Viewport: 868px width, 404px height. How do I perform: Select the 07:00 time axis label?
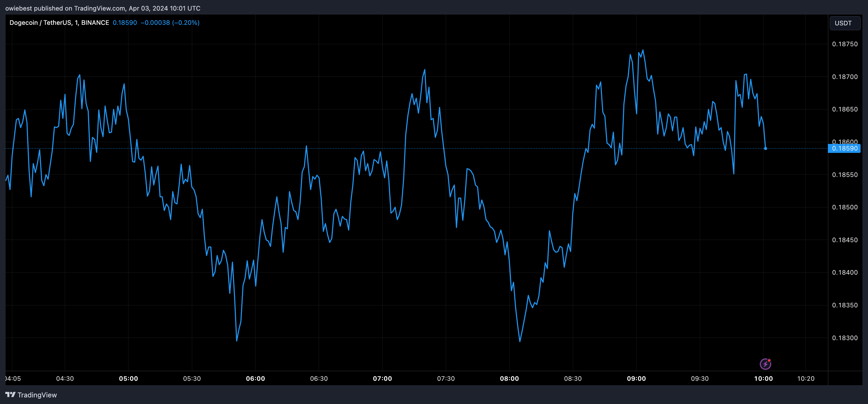[x=382, y=378]
